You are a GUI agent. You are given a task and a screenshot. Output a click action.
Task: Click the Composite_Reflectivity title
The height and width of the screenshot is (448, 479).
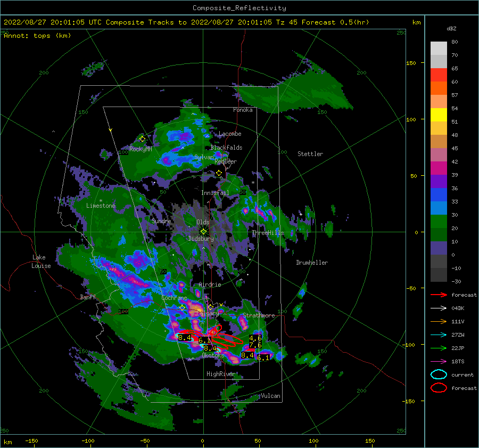click(240, 8)
